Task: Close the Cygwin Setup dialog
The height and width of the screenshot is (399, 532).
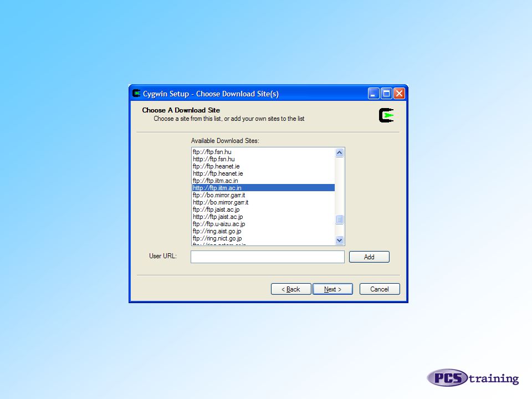Action: [399, 93]
